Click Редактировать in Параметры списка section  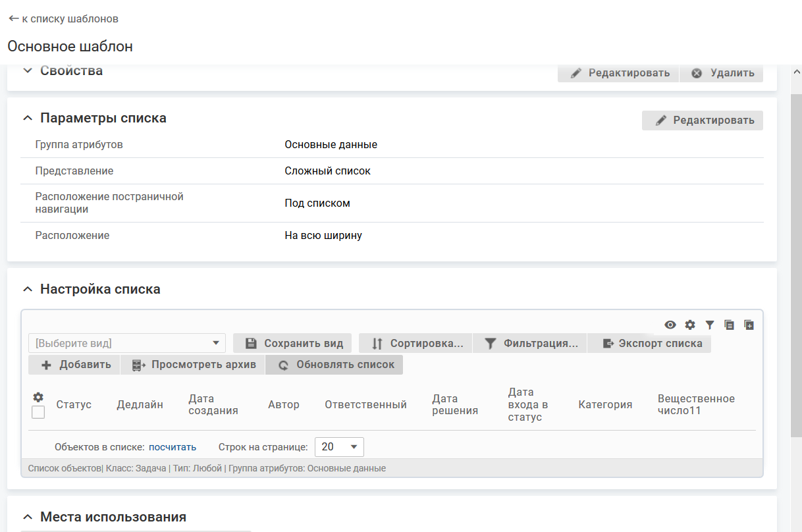[x=703, y=120]
